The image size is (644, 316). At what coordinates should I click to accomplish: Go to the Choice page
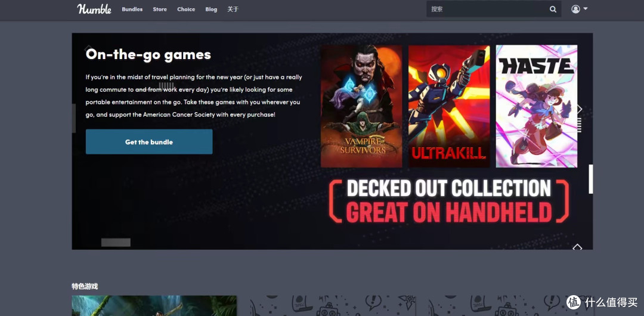coord(186,9)
